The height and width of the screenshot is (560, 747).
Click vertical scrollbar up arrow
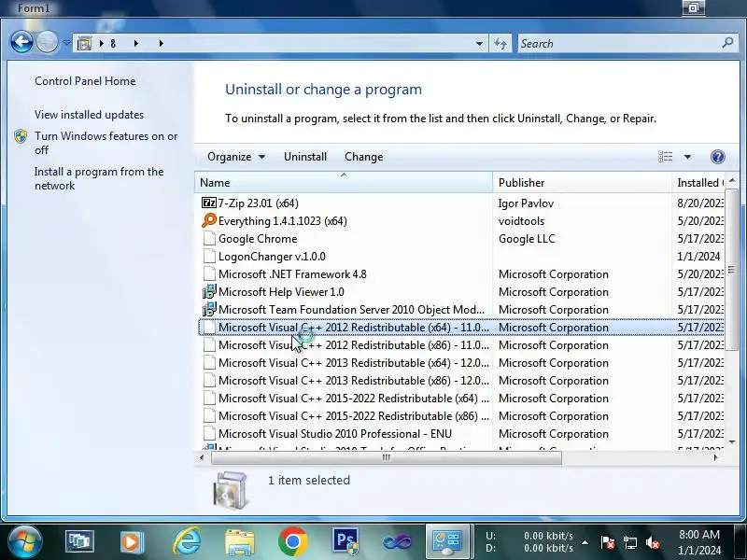(732, 180)
